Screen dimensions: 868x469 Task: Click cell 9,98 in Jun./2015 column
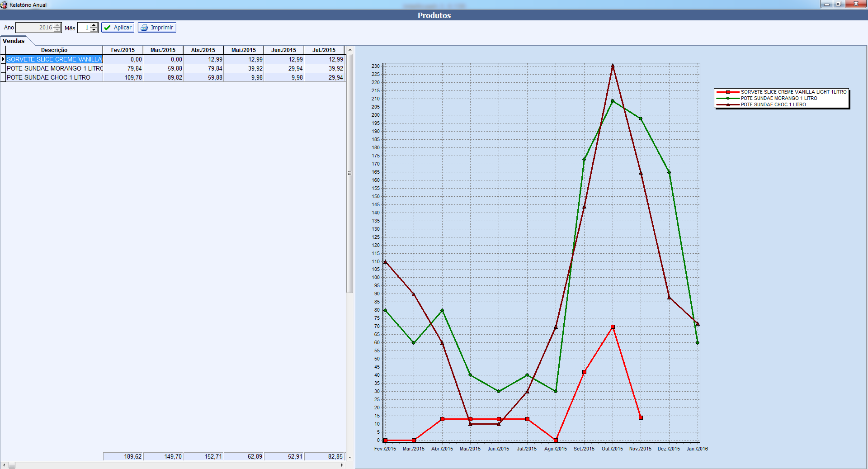284,77
